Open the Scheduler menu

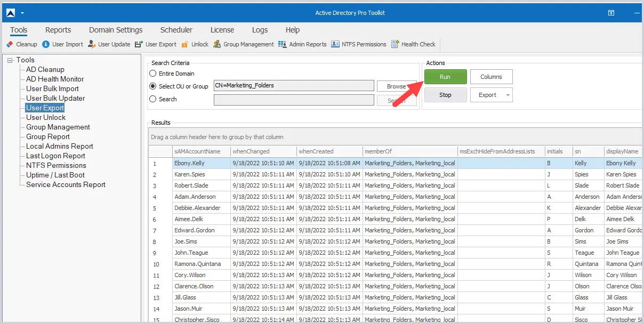pos(176,30)
